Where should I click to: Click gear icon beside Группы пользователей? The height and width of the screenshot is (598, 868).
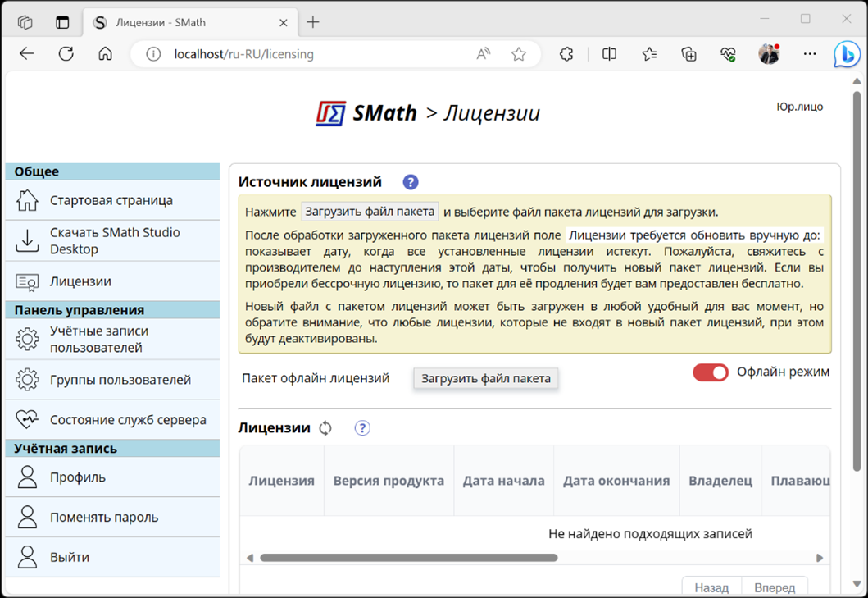tap(27, 380)
